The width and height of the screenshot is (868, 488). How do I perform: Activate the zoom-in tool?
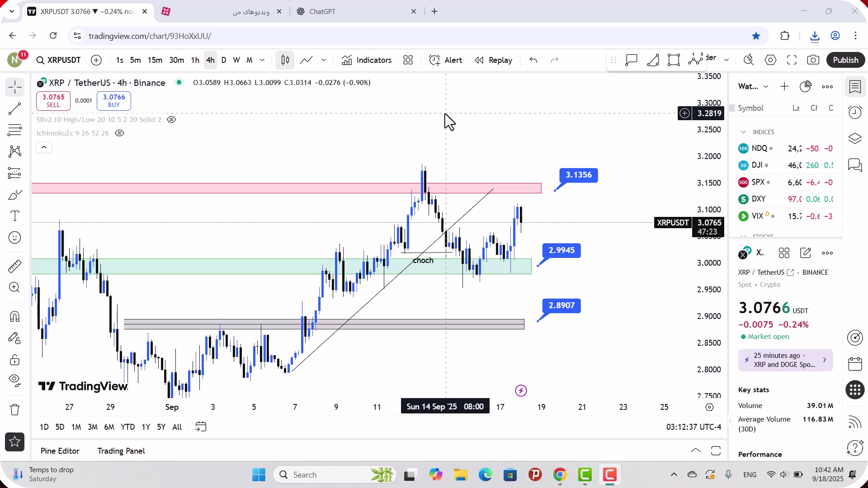15,287
